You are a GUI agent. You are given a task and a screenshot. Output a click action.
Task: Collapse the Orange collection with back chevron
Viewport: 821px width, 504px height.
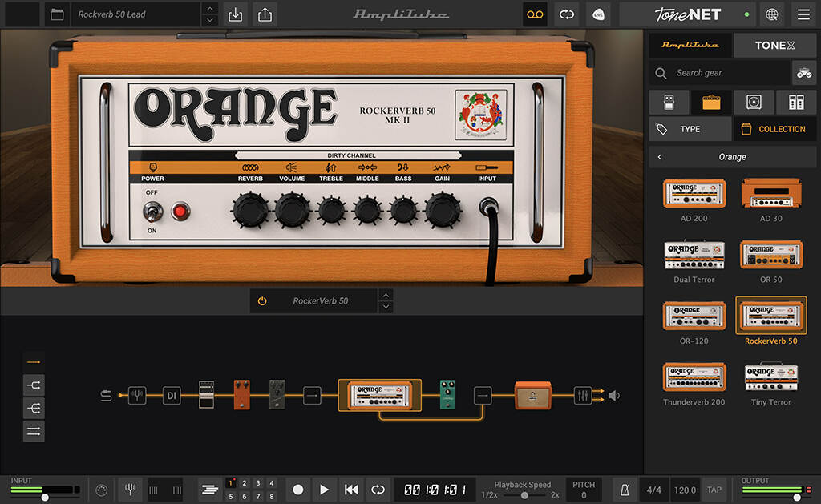click(x=661, y=157)
